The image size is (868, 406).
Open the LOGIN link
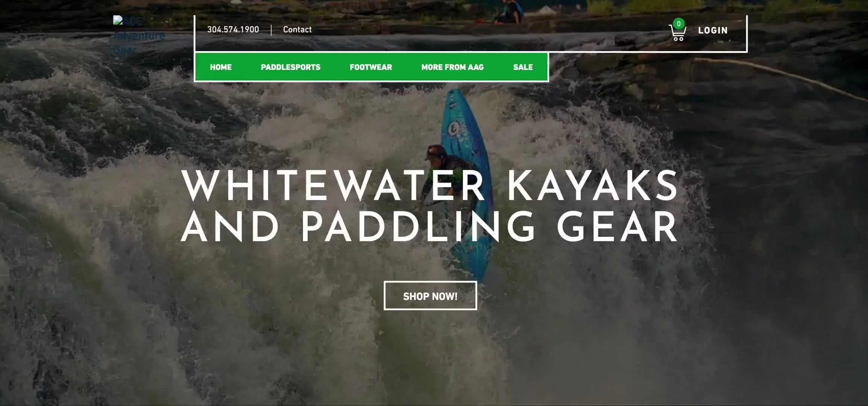point(713,30)
